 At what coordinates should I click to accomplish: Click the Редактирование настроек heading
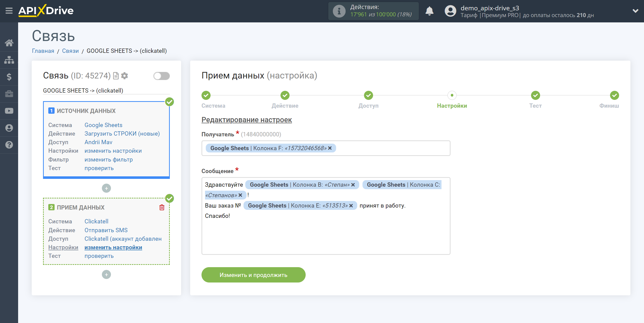tap(247, 120)
